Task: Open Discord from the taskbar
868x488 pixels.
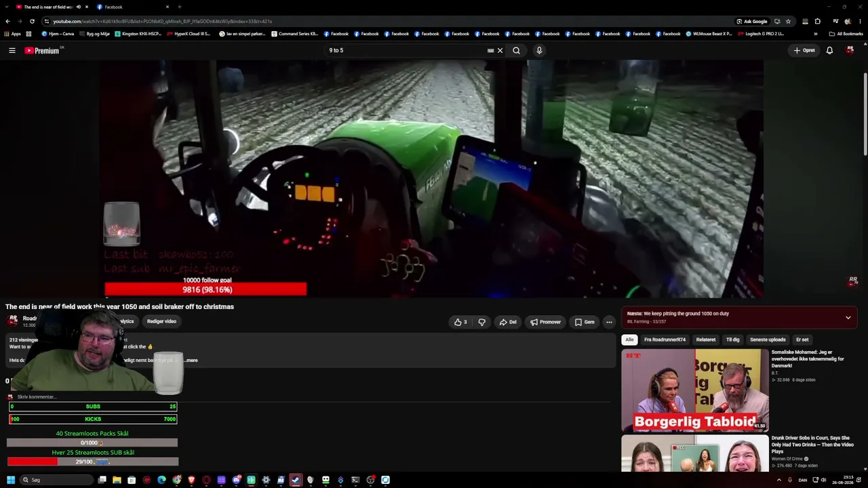Action: pos(236,480)
